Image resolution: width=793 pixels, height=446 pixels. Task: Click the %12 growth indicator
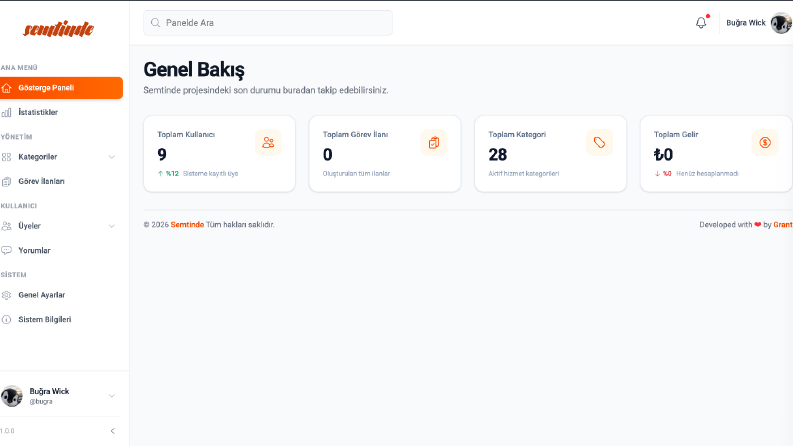pos(168,173)
